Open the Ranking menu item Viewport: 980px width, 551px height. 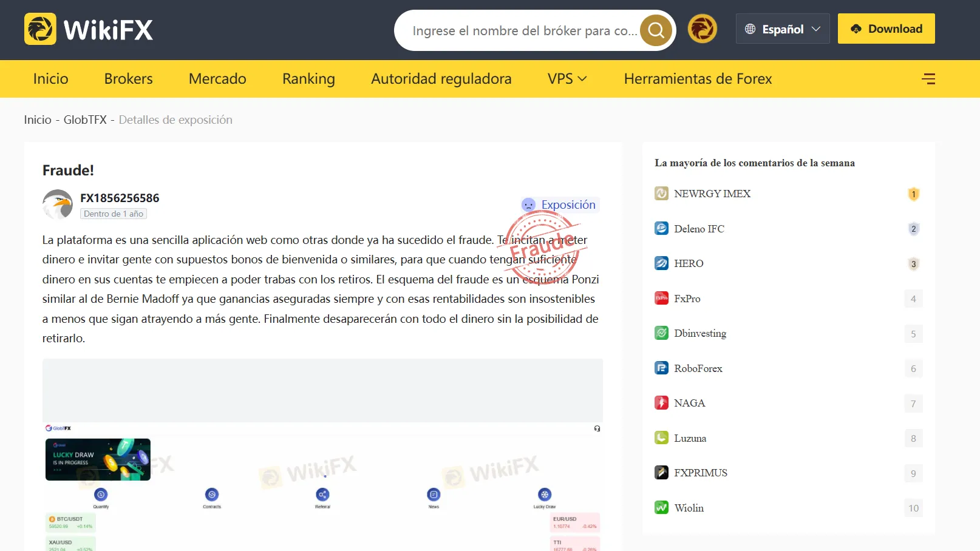click(x=308, y=79)
